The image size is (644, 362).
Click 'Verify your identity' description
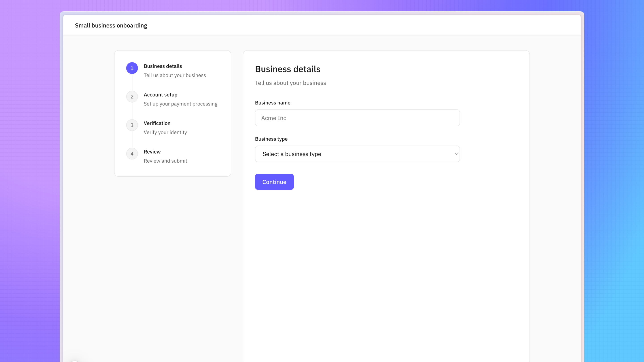tap(165, 133)
